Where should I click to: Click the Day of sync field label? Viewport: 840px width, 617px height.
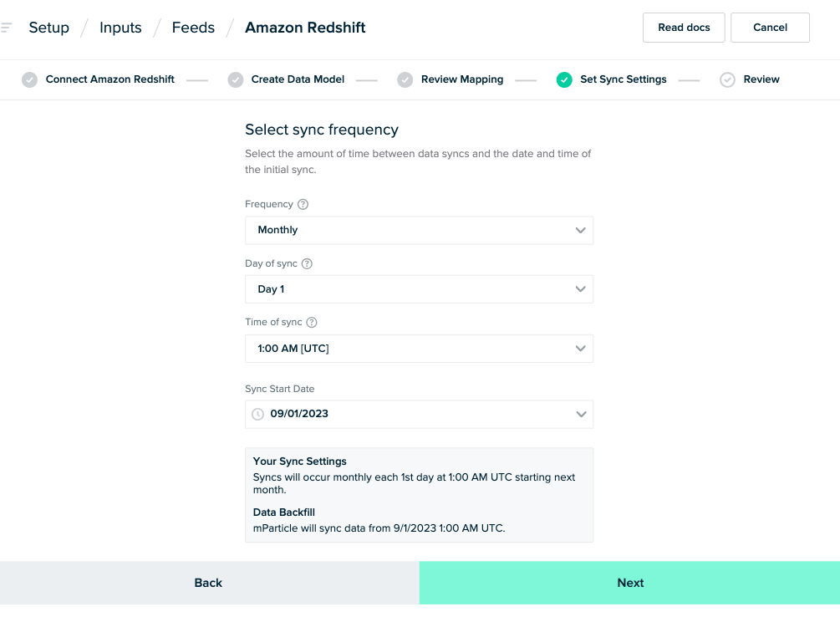271,263
